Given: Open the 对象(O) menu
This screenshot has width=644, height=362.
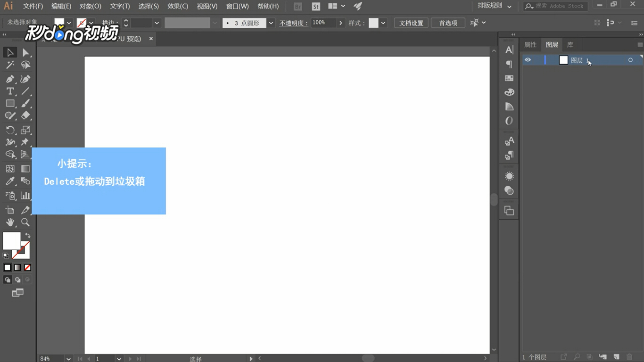Looking at the screenshot, I should (x=91, y=6).
